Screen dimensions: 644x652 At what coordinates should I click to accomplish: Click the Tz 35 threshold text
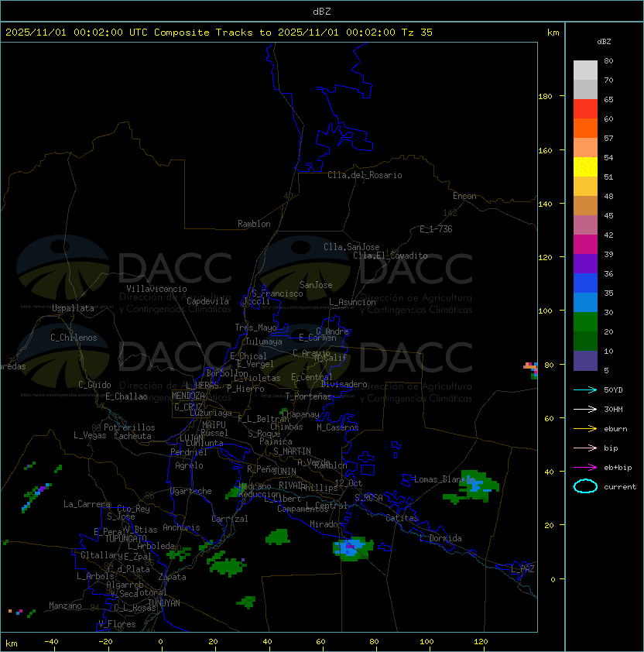pos(417,33)
